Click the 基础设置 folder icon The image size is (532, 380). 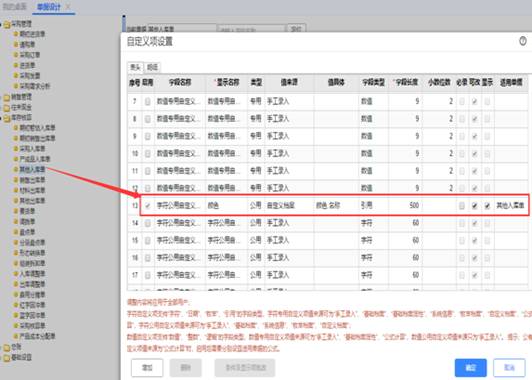point(7,358)
